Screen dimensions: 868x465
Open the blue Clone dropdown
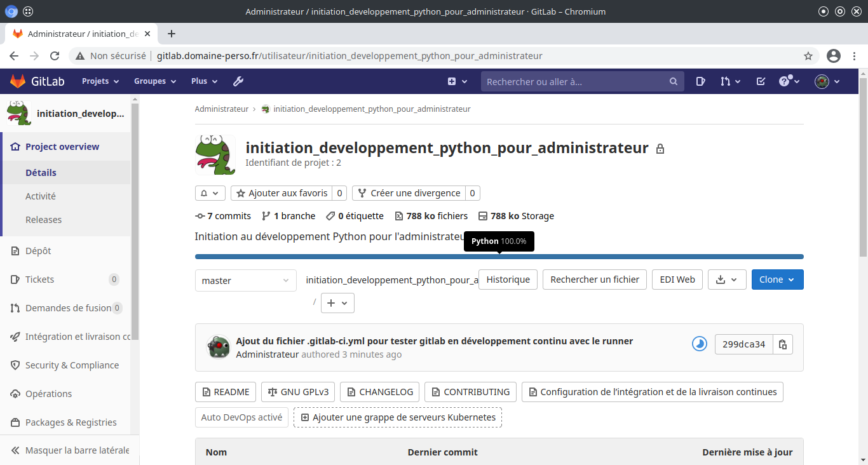[x=776, y=280]
